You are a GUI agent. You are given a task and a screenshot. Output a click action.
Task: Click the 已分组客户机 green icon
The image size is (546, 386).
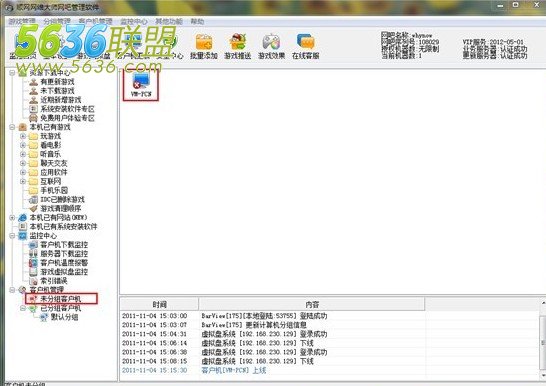click(x=33, y=308)
